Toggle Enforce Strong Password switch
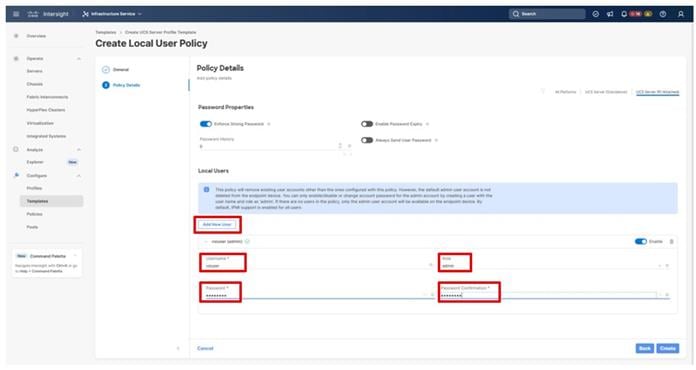Image resolution: width=696 pixels, height=370 pixels. pos(206,124)
